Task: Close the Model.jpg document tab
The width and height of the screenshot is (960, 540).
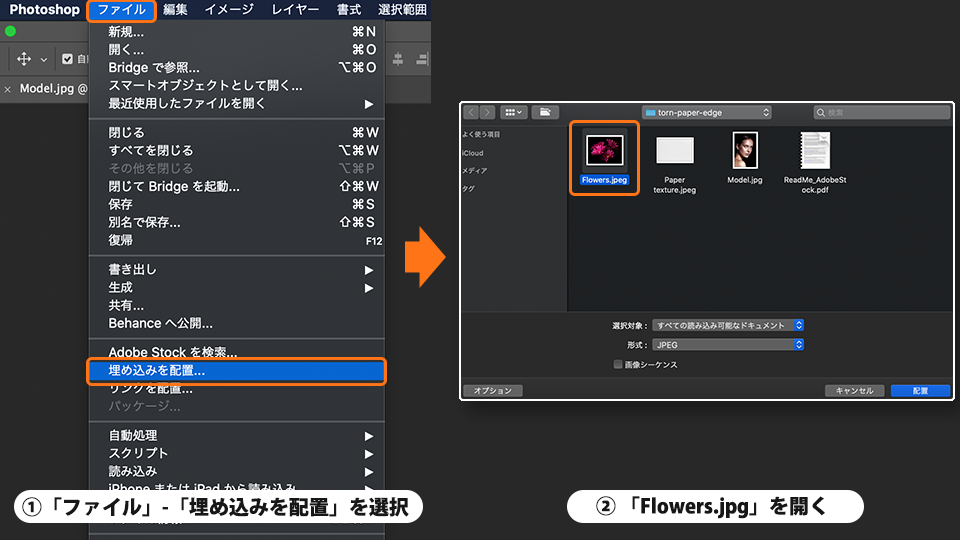Action: click(x=7, y=89)
